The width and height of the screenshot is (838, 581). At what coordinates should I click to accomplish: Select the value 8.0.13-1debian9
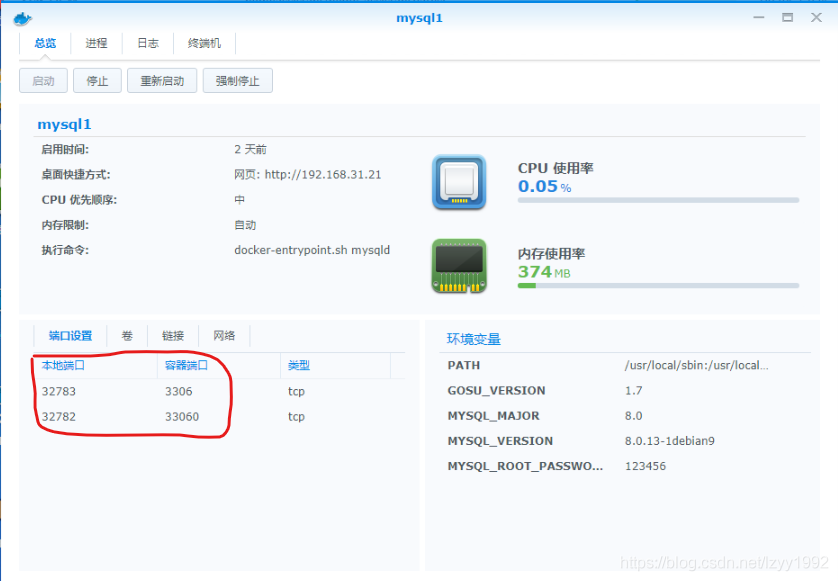[x=670, y=441]
